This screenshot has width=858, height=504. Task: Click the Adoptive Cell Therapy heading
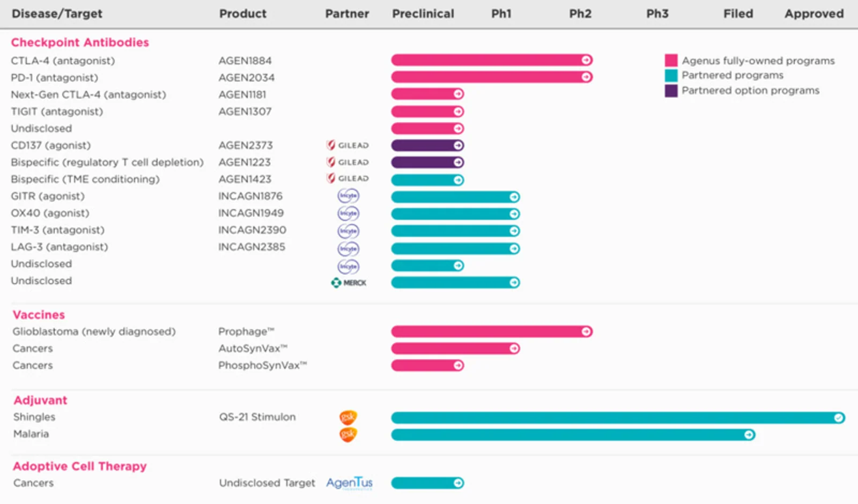tap(79, 466)
